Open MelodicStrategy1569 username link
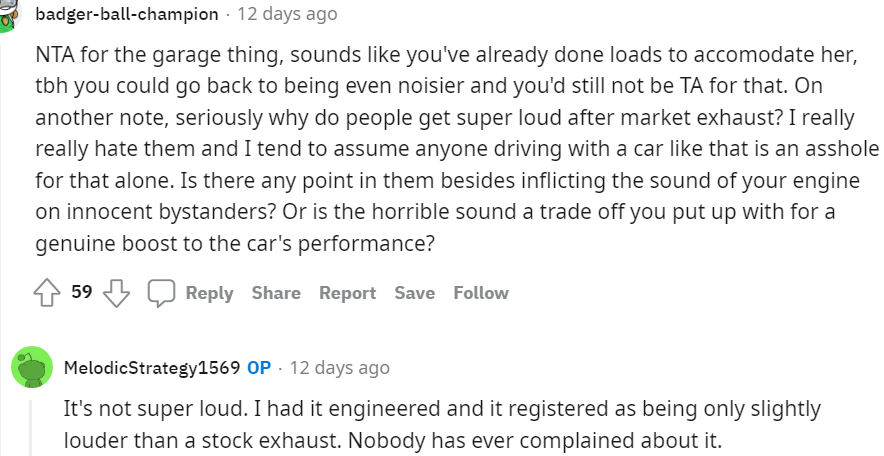Image resolution: width=884 pixels, height=456 pixels. (x=151, y=368)
